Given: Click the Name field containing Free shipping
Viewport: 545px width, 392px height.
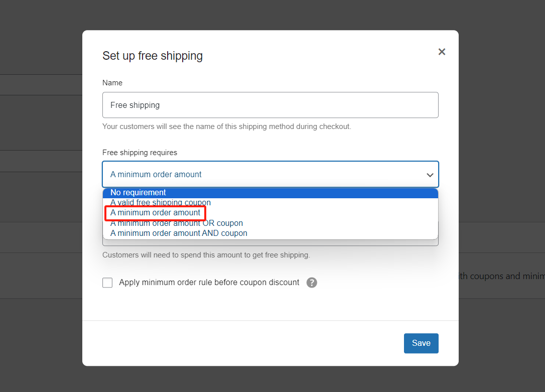Looking at the screenshot, I should click(x=270, y=105).
